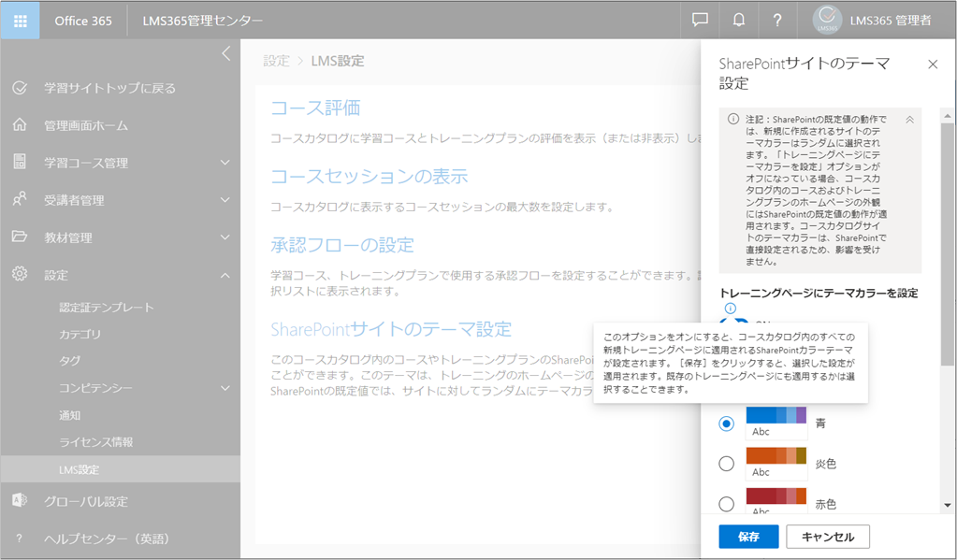Open 管理画面ホーム in the sidebar
This screenshot has height=560, width=957.
[x=86, y=125]
